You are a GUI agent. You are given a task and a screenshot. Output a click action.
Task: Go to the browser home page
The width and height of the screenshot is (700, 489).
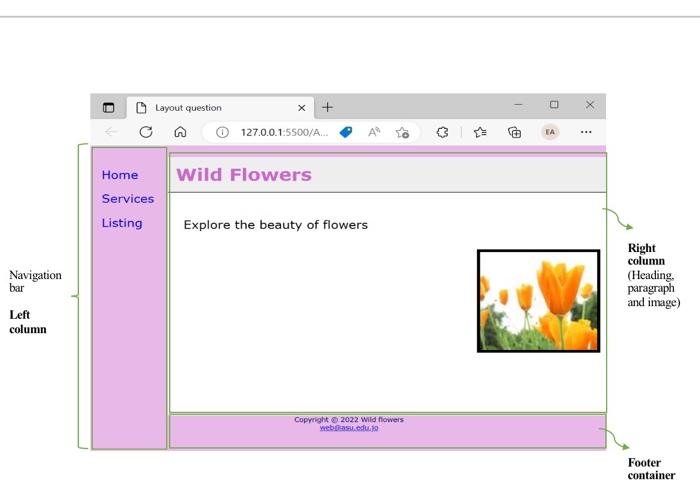pyautogui.click(x=180, y=132)
